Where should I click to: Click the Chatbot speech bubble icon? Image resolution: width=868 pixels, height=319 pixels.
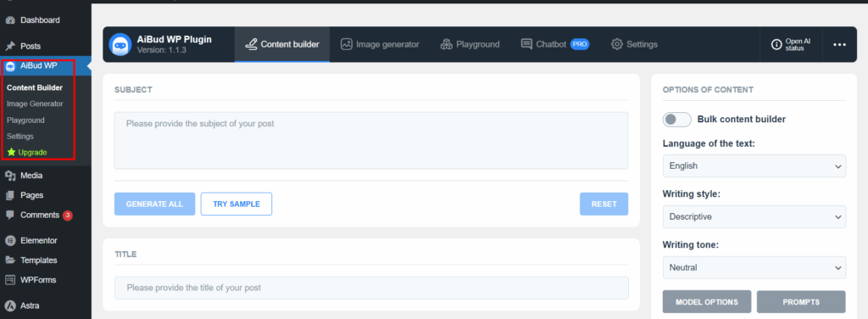pos(526,44)
